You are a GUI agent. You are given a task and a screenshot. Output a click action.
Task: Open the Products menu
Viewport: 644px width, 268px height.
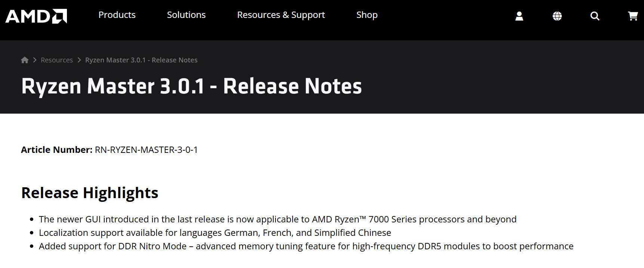click(117, 15)
